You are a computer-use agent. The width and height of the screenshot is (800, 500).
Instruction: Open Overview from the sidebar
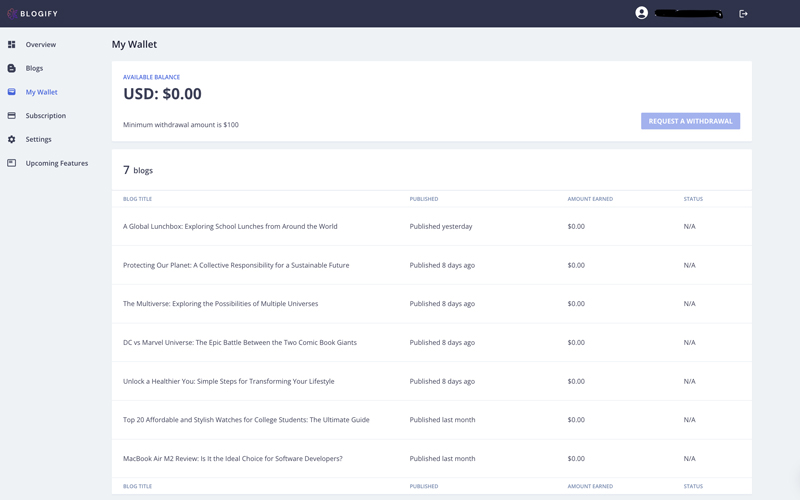pos(41,44)
